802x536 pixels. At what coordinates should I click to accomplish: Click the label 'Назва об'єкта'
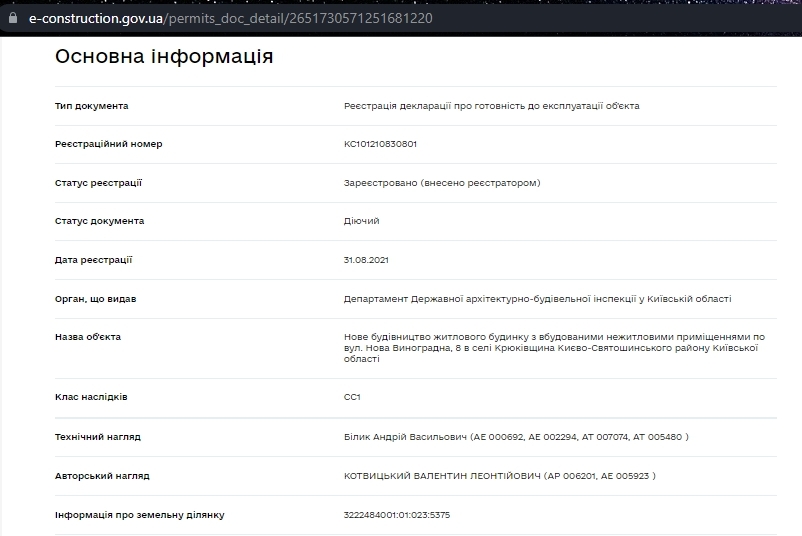point(88,337)
